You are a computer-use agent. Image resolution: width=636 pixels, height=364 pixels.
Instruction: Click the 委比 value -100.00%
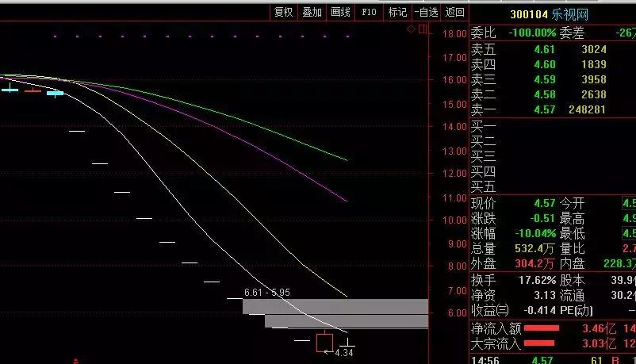532,33
